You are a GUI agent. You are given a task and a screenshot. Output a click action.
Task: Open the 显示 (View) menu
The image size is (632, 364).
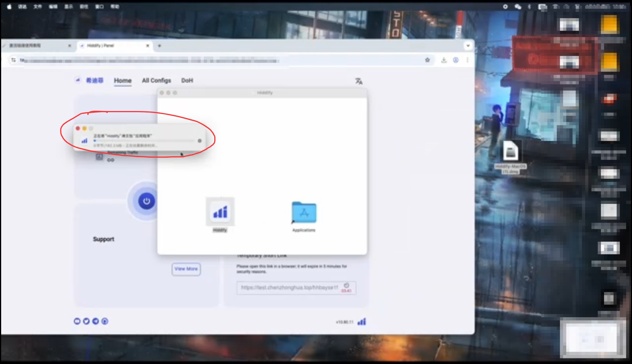tap(68, 7)
